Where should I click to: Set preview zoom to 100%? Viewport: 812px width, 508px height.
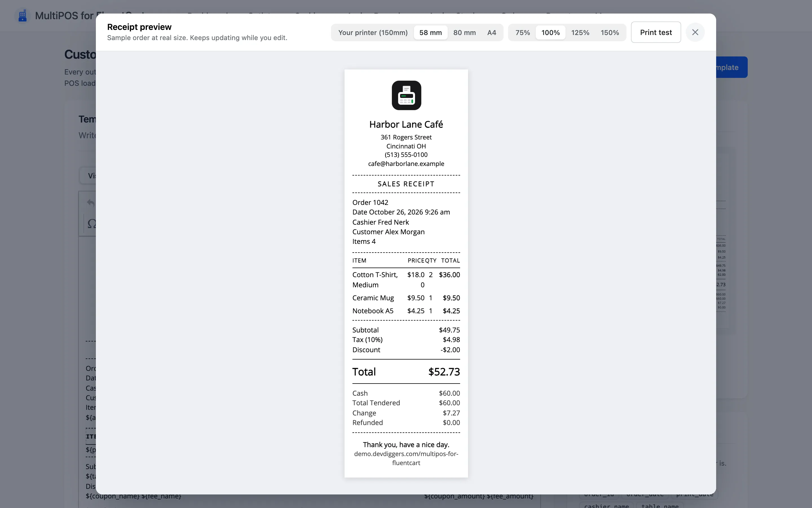(550, 32)
